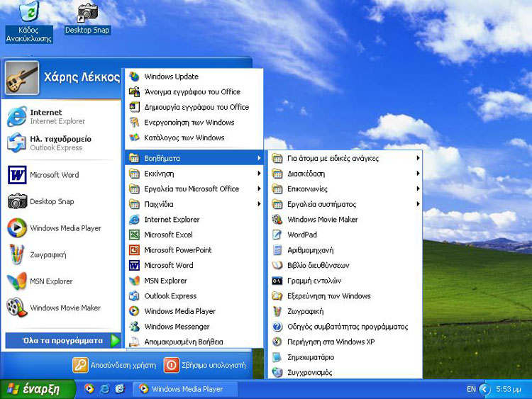Open Οδηγός συμβατότητας προγράμματος

pyautogui.click(x=345, y=327)
